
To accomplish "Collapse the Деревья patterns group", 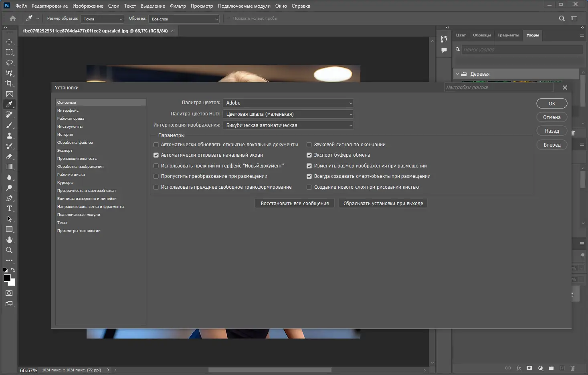I will (x=457, y=74).
